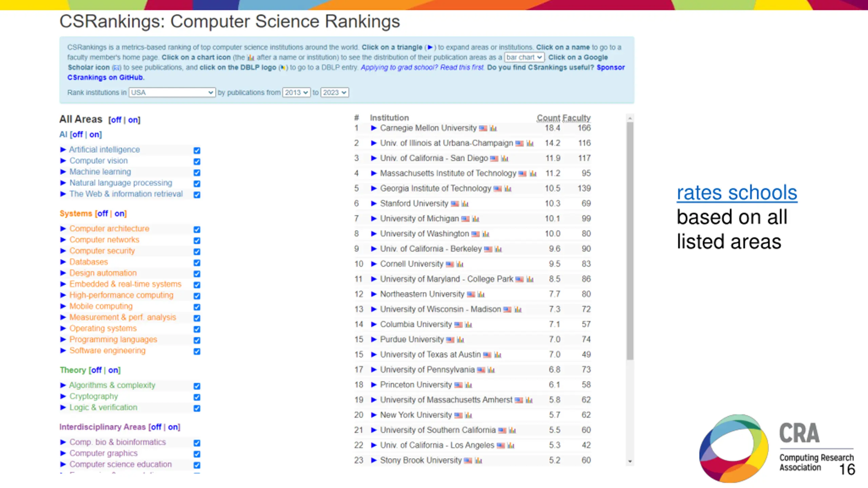The height and width of the screenshot is (488, 868).
Task: Click the rankings list vertical scrollbar
Action: pos(630,241)
